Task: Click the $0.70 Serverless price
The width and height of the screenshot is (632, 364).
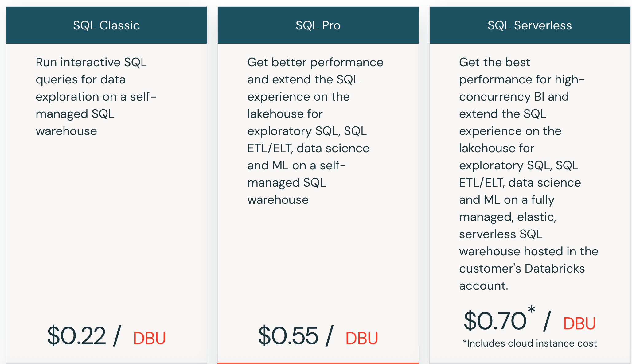Action: 495,321
